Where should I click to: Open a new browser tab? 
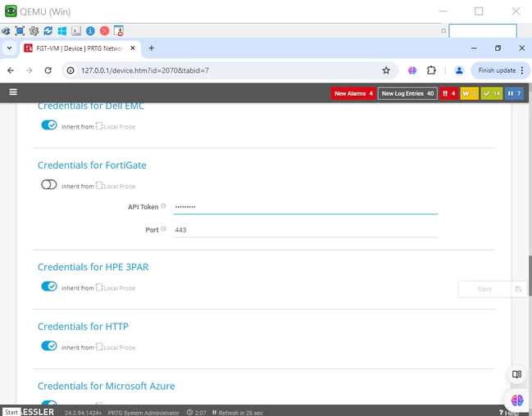coord(152,48)
